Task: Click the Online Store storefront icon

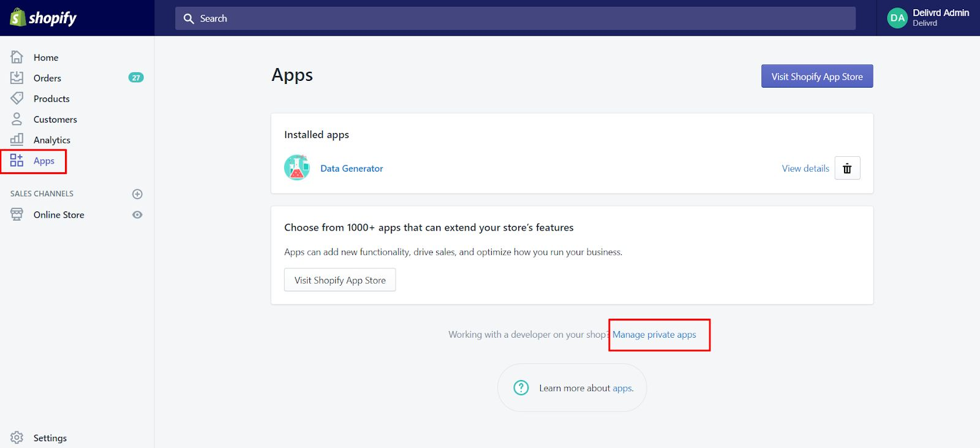Action: coord(17,215)
